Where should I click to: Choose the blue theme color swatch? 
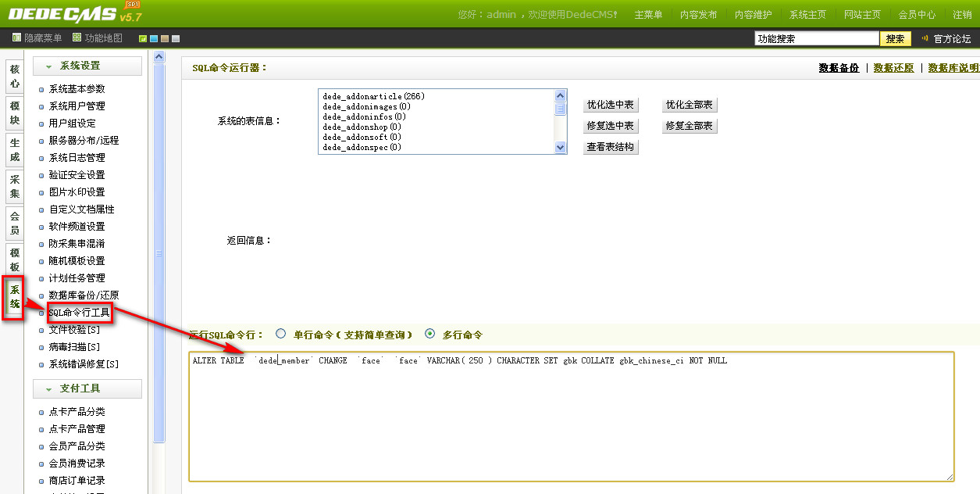(x=154, y=39)
